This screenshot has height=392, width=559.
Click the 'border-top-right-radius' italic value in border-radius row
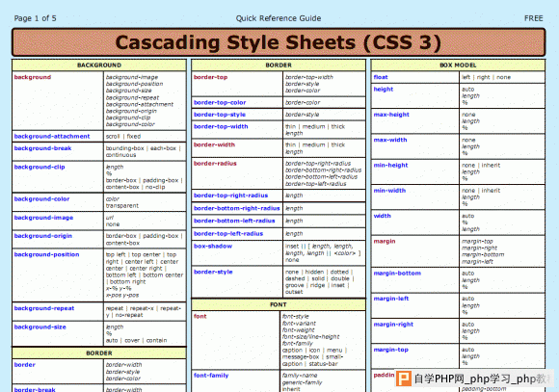pos(318,164)
